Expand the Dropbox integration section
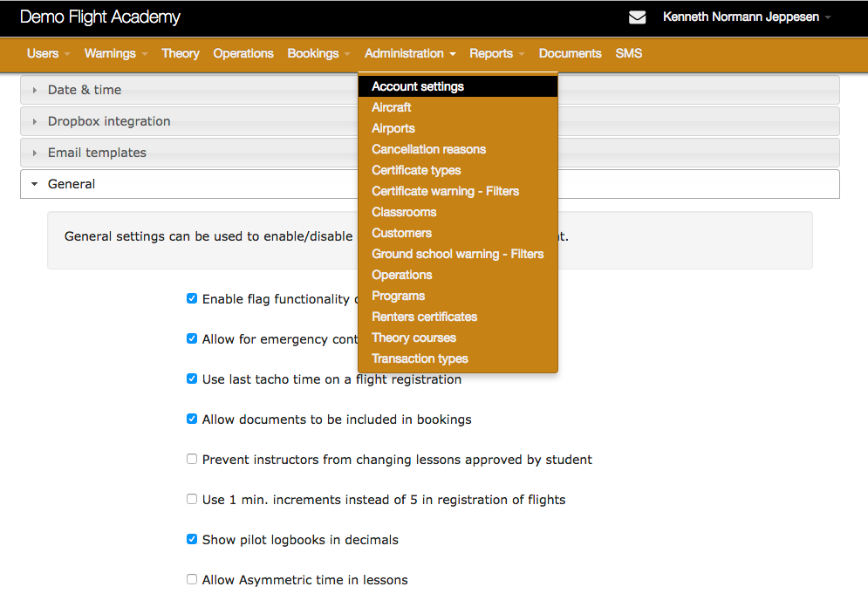The image size is (868, 614). coord(429,121)
